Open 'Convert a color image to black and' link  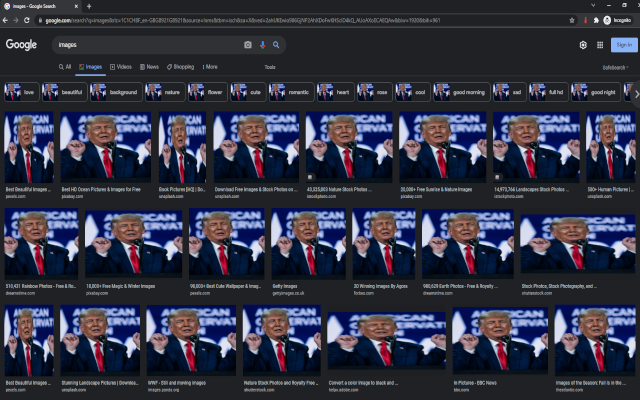coord(363,383)
